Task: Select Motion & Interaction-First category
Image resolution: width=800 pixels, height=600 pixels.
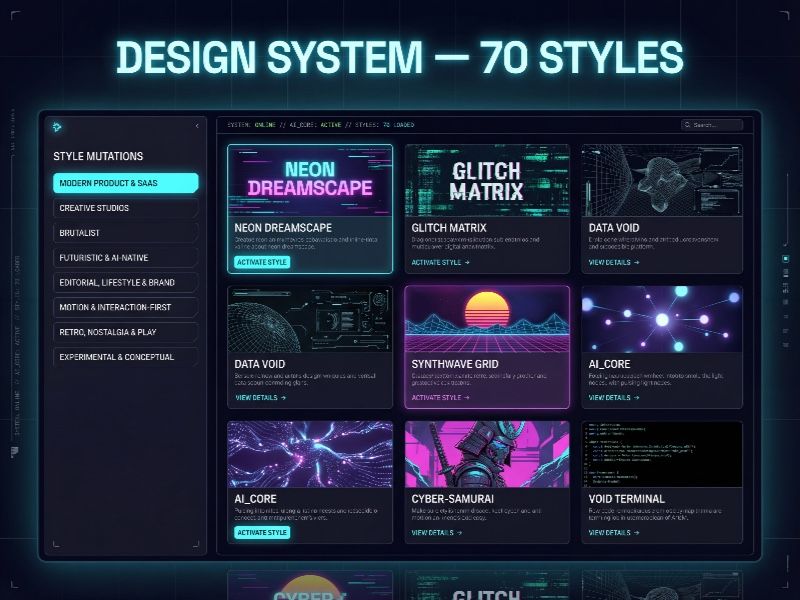Action: pyautogui.click(x=126, y=307)
